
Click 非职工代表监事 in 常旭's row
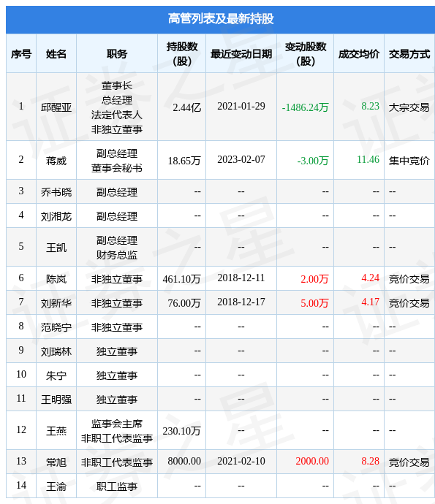click(117, 462)
